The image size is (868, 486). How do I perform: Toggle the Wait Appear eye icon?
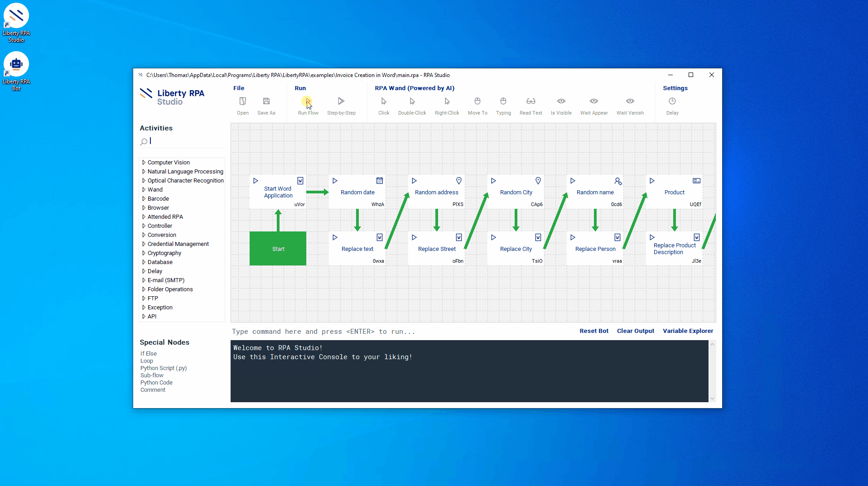pyautogui.click(x=593, y=101)
